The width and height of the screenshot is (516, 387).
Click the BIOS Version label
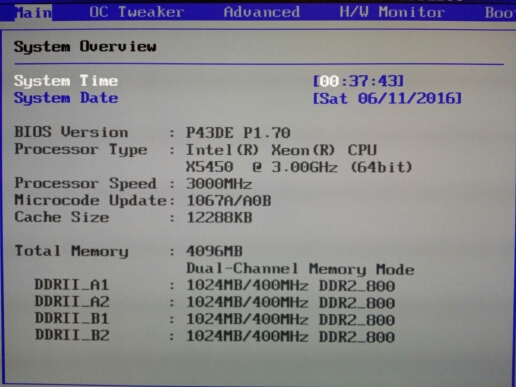coord(71,132)
